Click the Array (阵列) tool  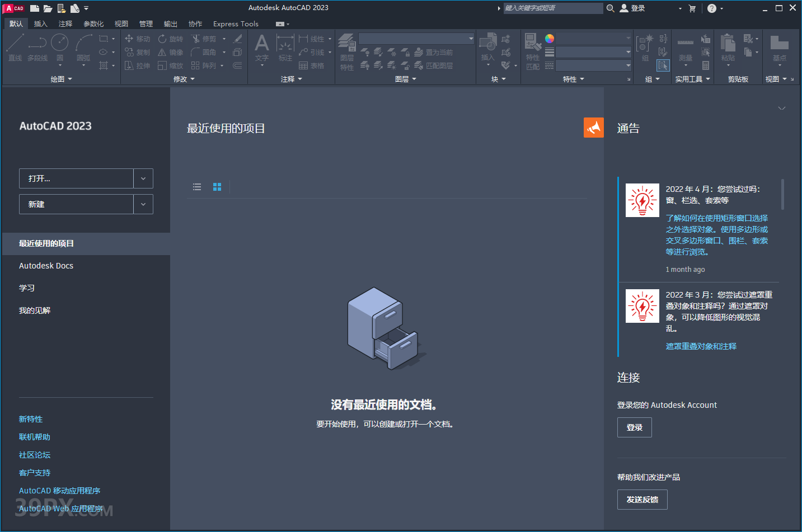(x=204, y=65)
